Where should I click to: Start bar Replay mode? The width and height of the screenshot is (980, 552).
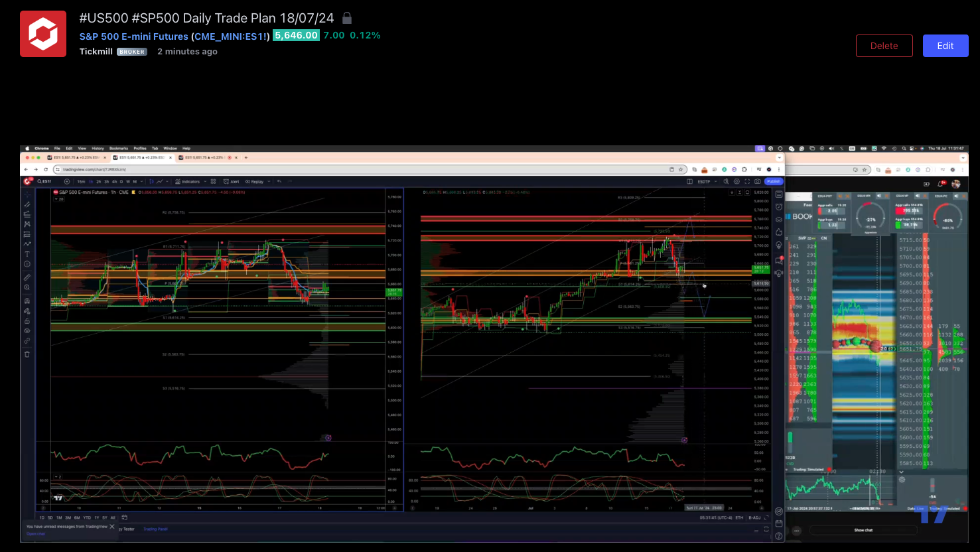click(254, 181)
